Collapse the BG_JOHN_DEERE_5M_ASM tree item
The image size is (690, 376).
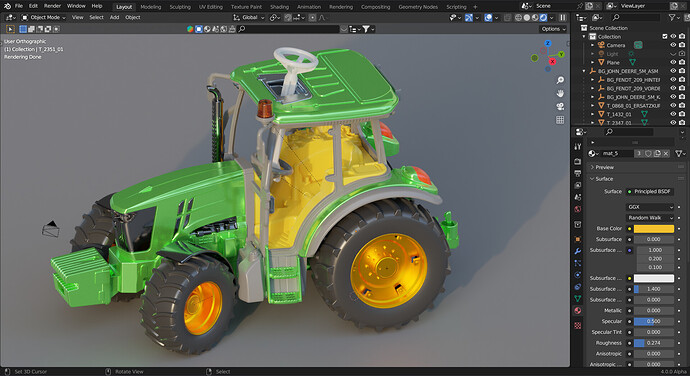(x=584, y=71)
